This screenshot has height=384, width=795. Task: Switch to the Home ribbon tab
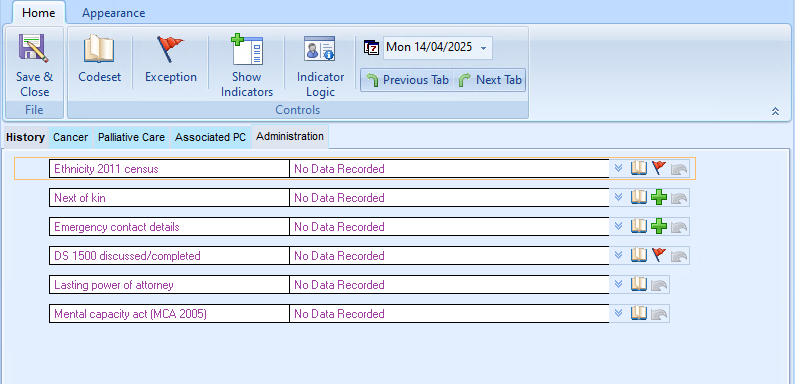39,13
